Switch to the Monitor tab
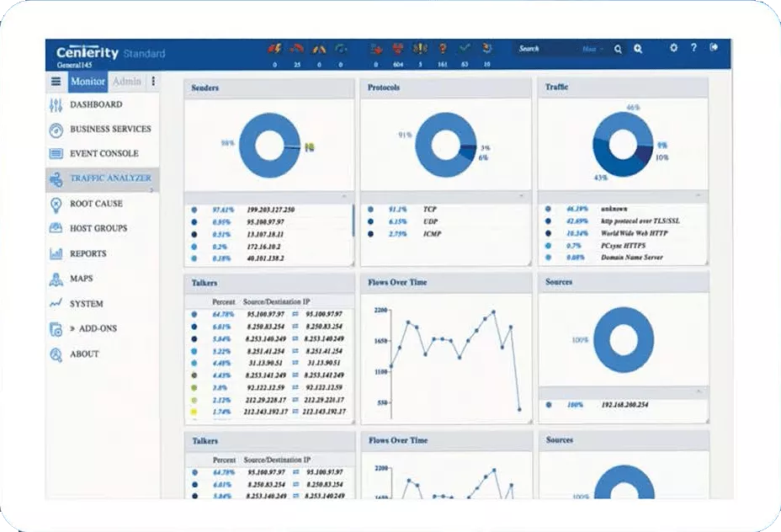781x532 pixels. coord(88,82)
